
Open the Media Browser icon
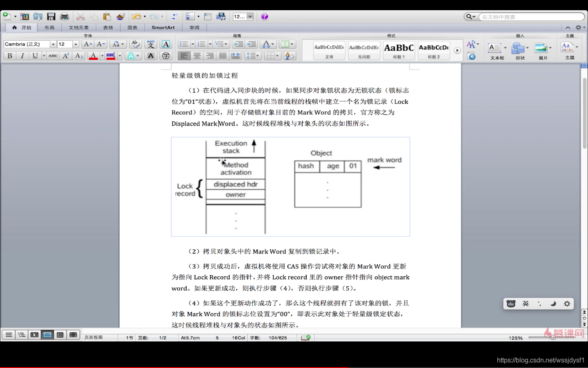[221, 16]
